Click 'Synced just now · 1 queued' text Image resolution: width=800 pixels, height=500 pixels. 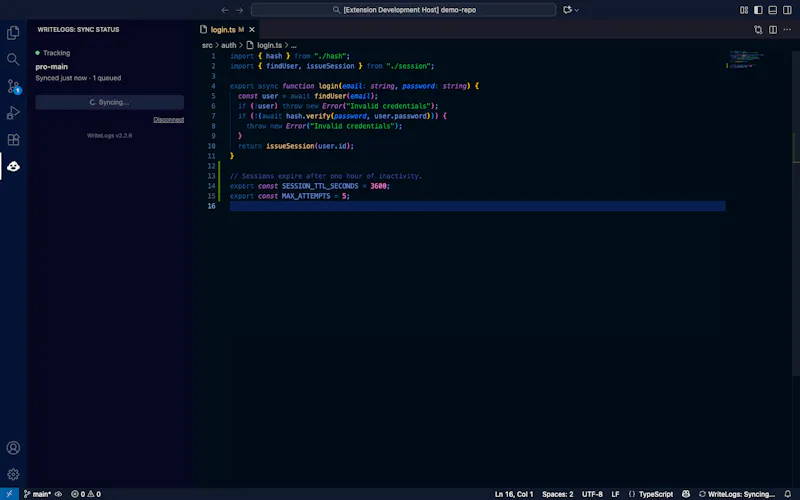(78, 78)
